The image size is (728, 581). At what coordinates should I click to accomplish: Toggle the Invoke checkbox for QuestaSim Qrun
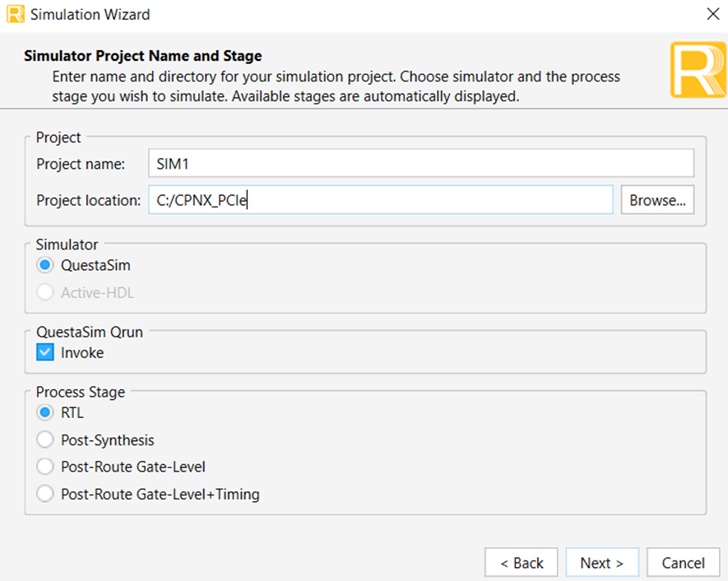46,353
